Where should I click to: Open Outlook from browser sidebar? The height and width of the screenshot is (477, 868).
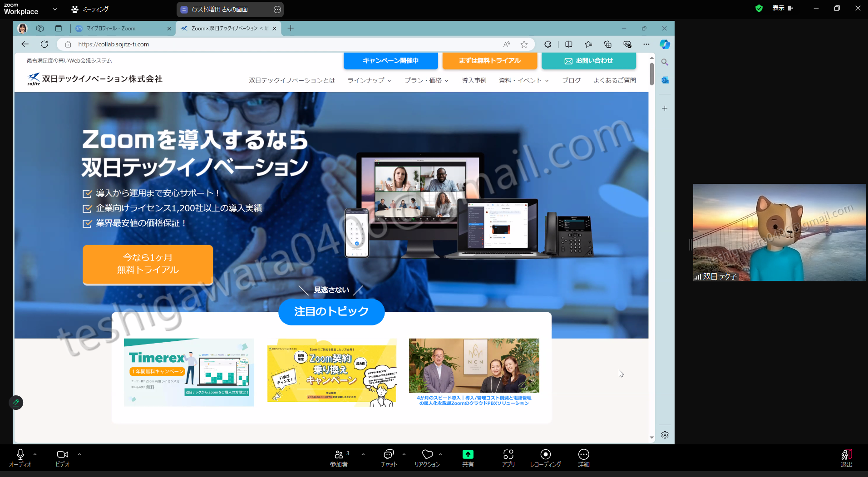(x=665, y=80)
